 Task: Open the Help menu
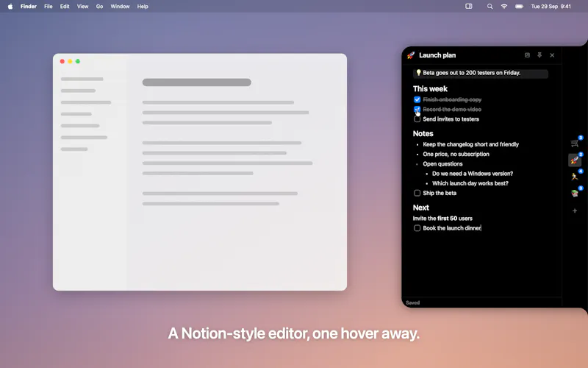143,7
